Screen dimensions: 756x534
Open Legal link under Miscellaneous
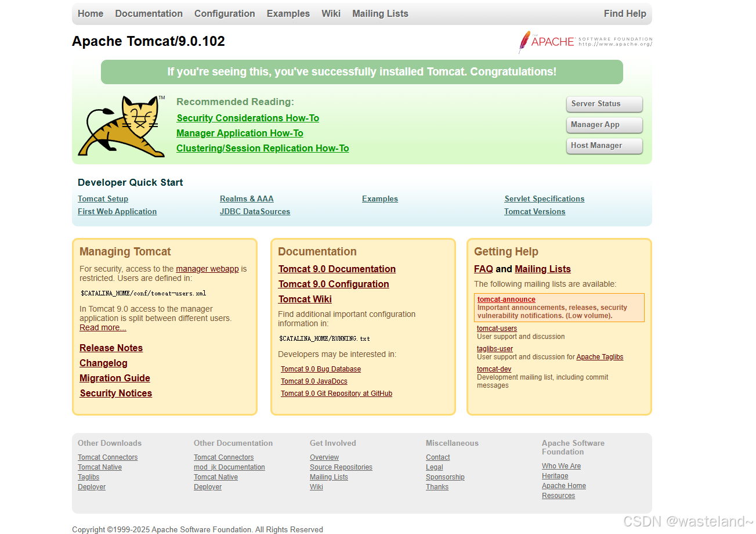pyautogui.click(x=434, y=467)
